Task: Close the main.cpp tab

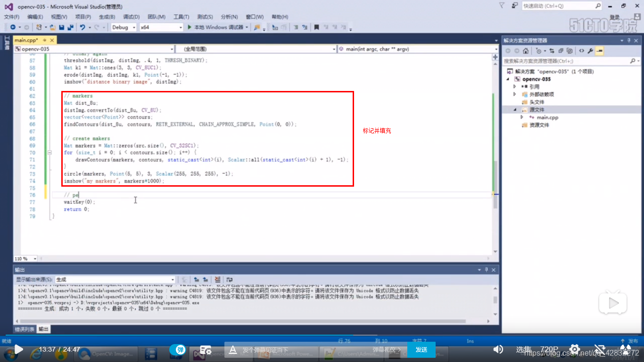Action: 51,40
